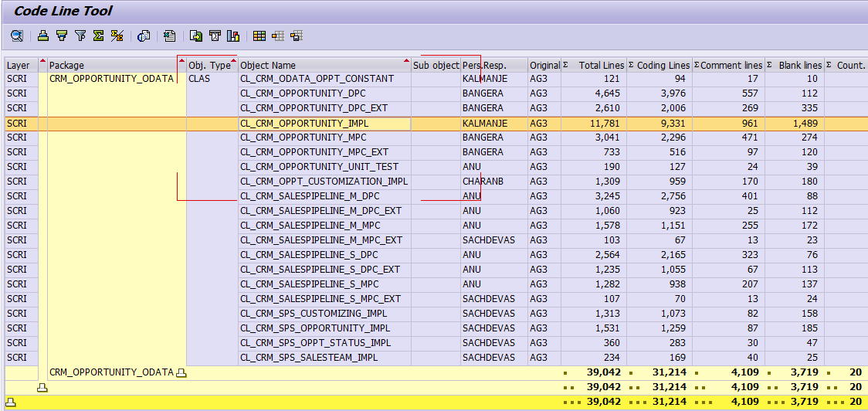Select the Package column header
The height and width of the screenshot is (411, 868).
click(x=117, y=66)
